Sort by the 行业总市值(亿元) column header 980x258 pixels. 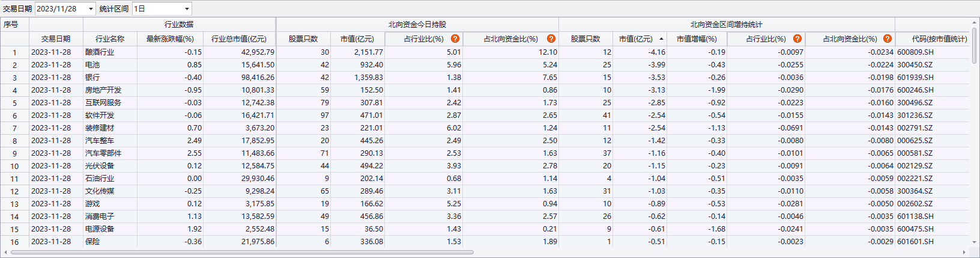pos(239,39)
